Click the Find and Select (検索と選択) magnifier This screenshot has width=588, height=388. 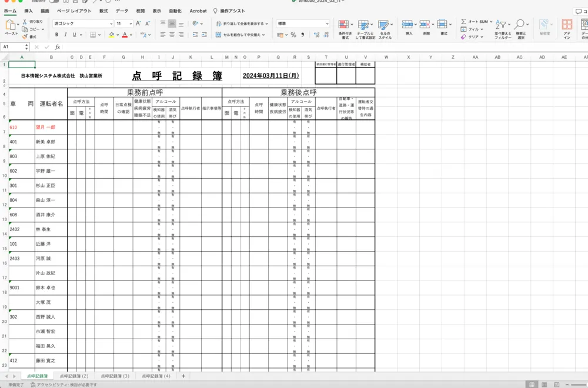pyautogui.click(x=520, y=25)
